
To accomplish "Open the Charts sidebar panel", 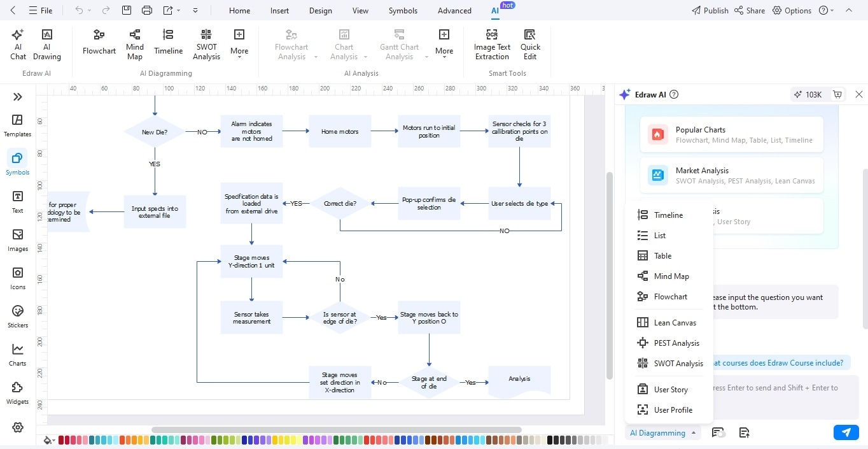I will tap(17, 355).
